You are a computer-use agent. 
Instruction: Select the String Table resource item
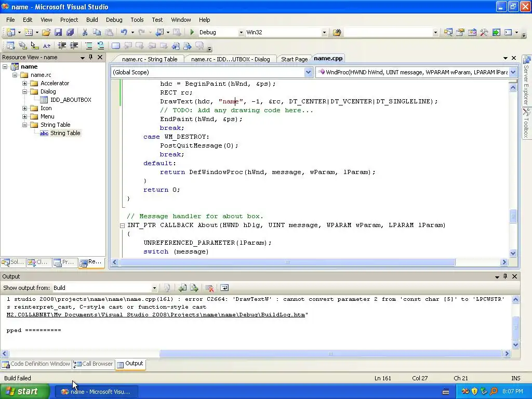[65, 133]
